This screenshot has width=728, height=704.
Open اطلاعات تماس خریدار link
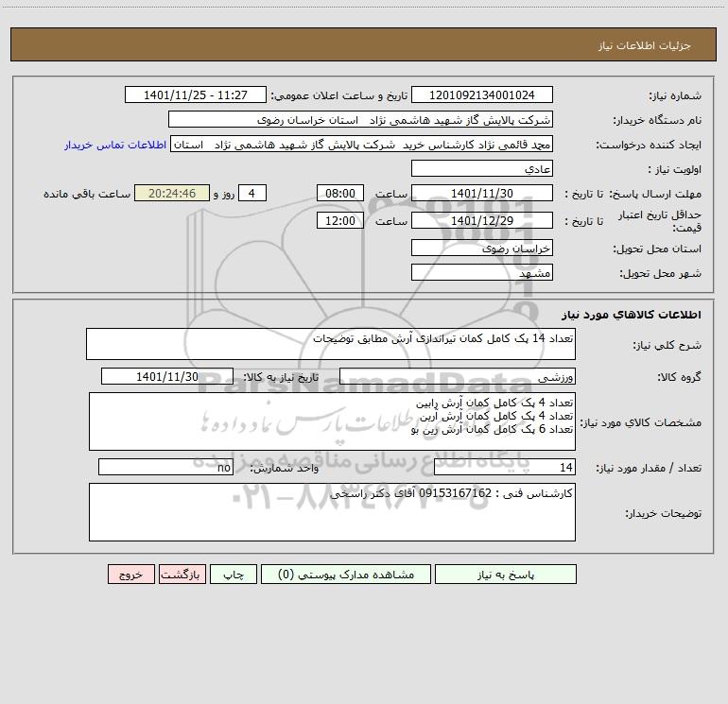click(115, 145)
